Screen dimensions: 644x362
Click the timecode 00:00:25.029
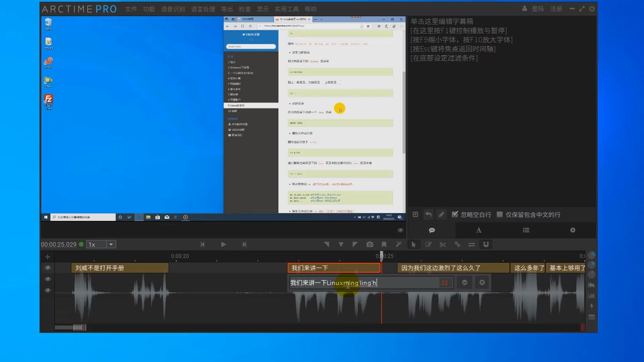click(x=59, y=244)
